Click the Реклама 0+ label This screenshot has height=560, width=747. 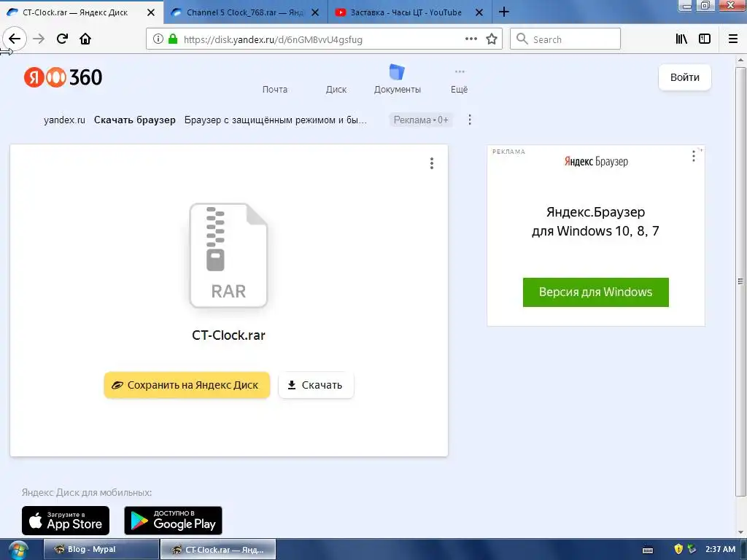pos(421,120)
